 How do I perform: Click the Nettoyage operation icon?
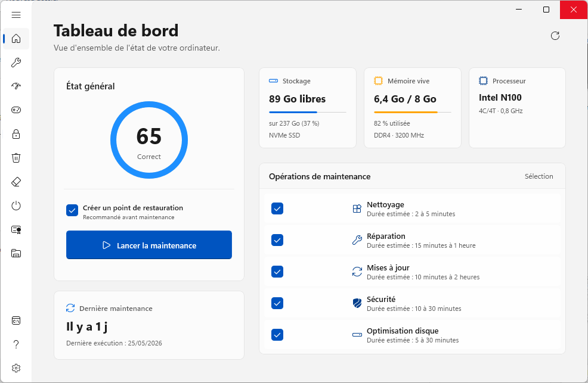pos(357,208)
